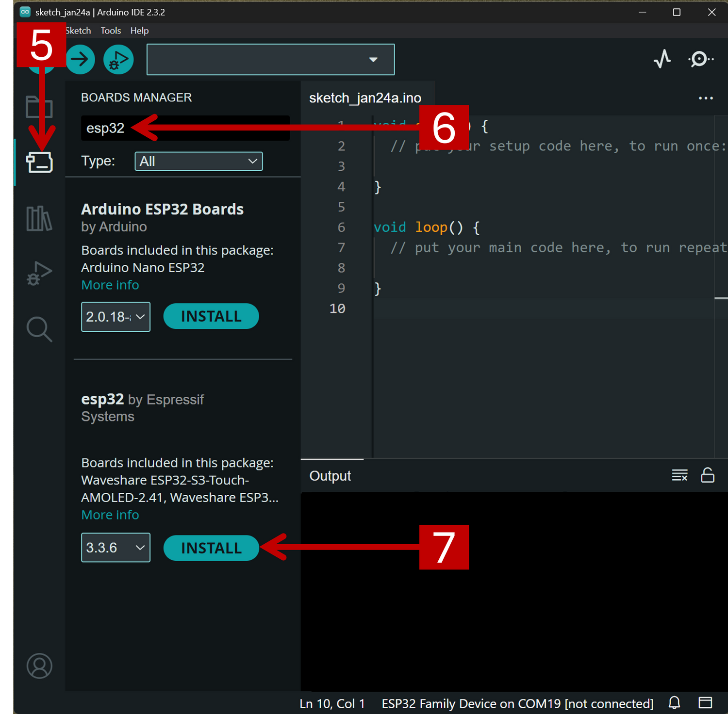Open the Sketchbook folder panel
728x714 pixels.
39,107
